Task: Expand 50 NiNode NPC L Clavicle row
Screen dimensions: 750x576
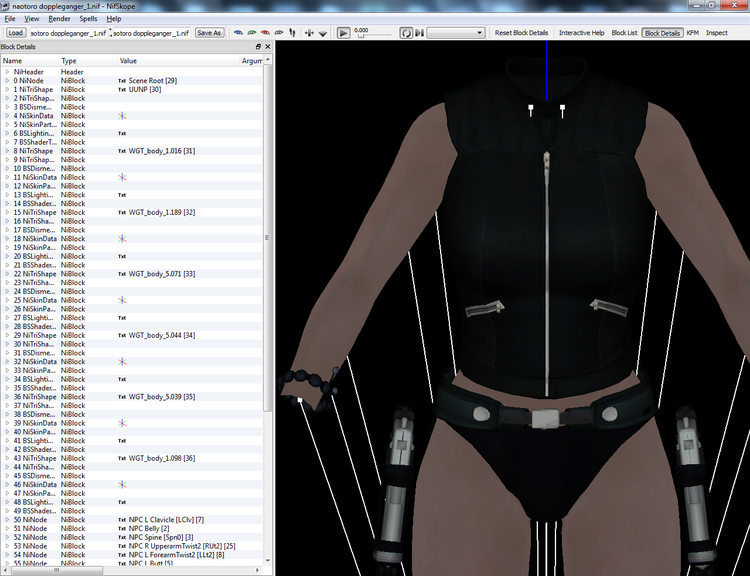Action: coord(7,520)
